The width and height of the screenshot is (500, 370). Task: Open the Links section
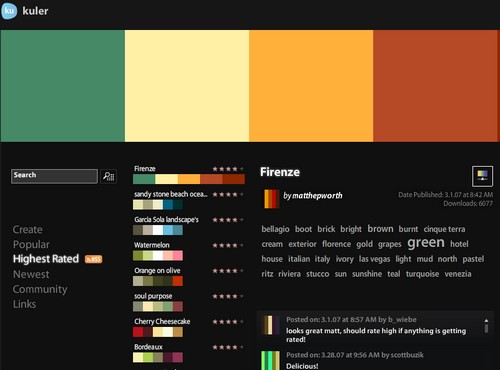tap(24, 304)
